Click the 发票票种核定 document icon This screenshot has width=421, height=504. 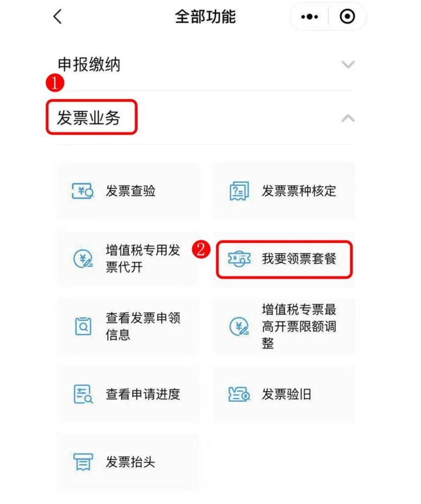pyautogui.click(x=239, y=191)
